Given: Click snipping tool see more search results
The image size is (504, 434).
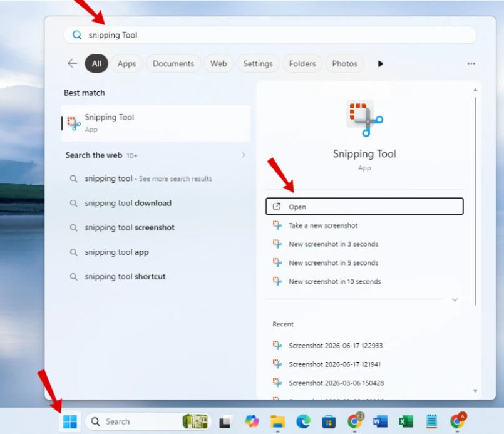Looking at the screenshot, I should [155, 178].
